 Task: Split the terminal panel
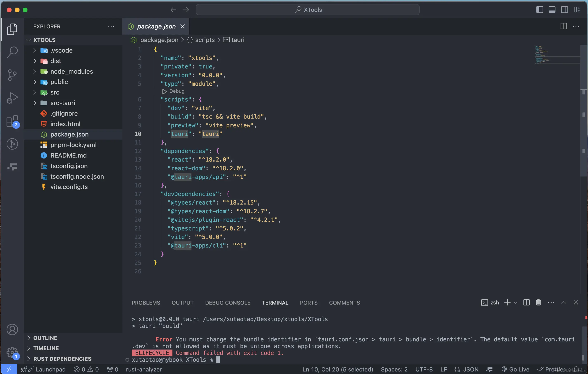[526, 302]
